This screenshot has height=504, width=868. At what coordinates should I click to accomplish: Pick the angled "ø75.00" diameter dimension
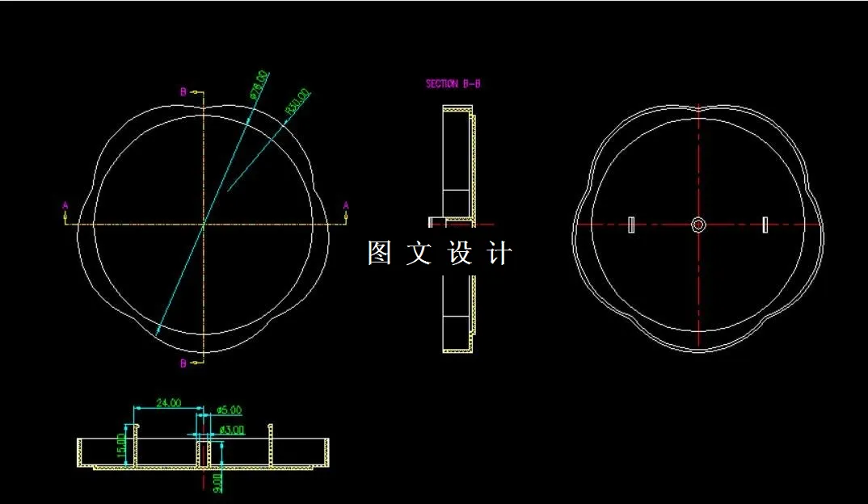pos(259,84)
